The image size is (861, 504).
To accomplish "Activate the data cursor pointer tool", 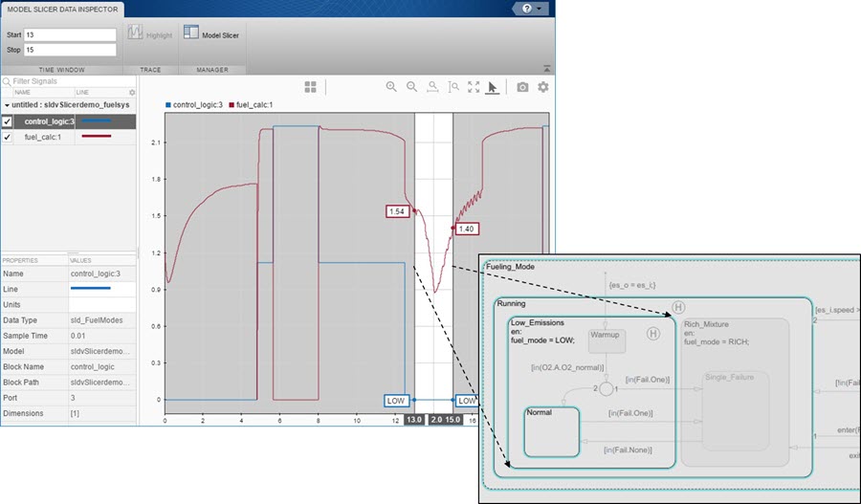I will (492, 87).
